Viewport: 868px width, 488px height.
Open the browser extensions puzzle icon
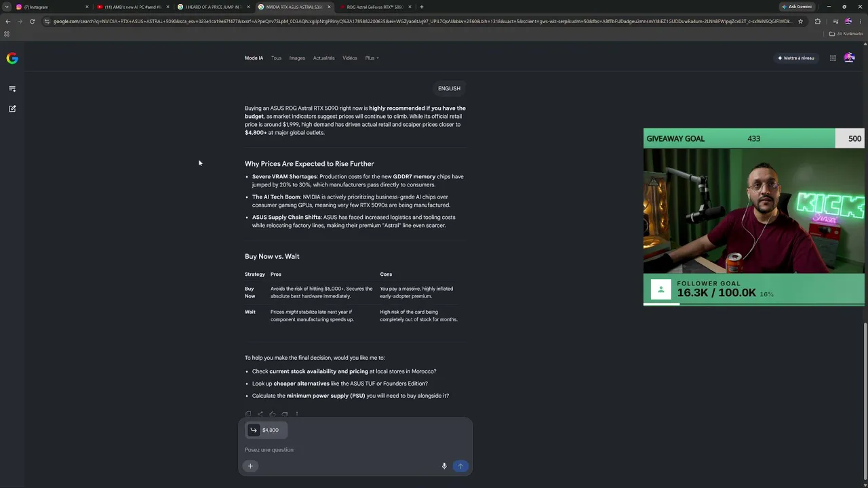(817, 21)
